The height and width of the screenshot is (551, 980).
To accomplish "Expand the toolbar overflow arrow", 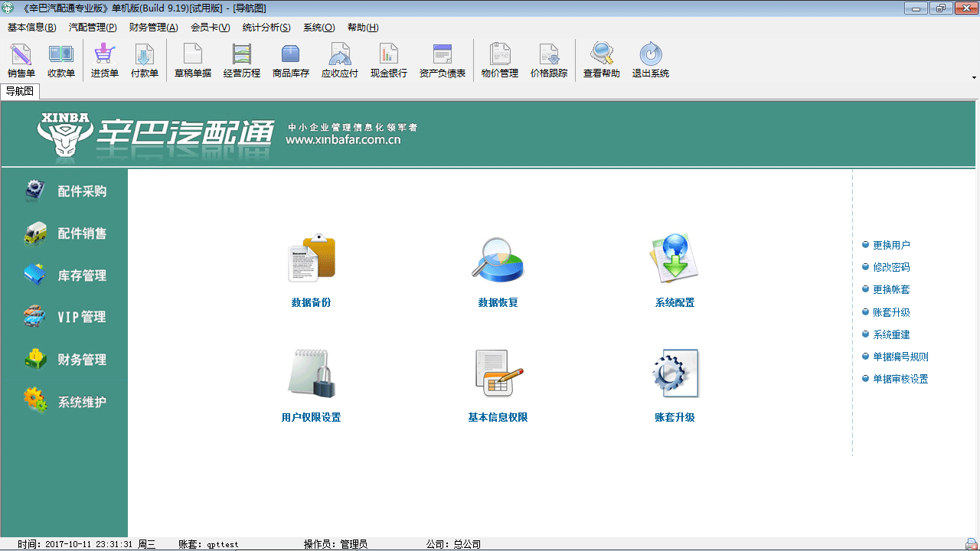I will pos(974,77).
